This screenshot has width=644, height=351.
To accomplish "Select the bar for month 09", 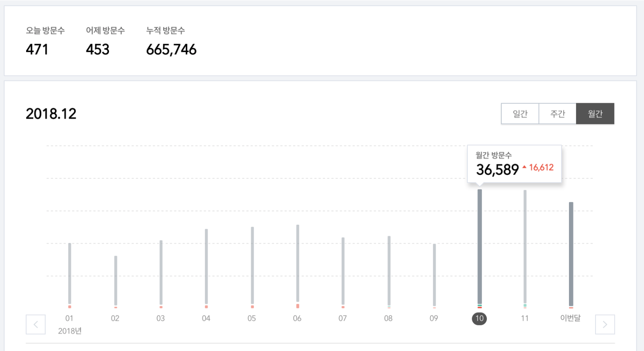I will [434, 274].
